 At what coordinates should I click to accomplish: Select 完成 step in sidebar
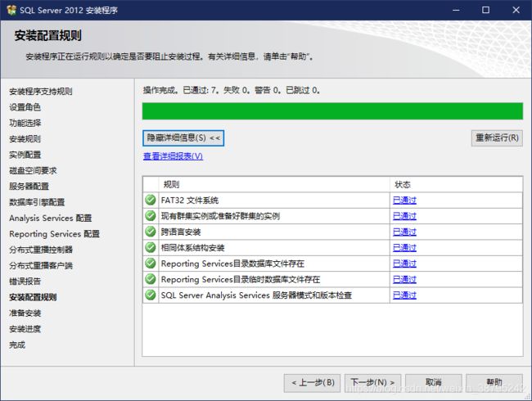[x=17, y=345]
